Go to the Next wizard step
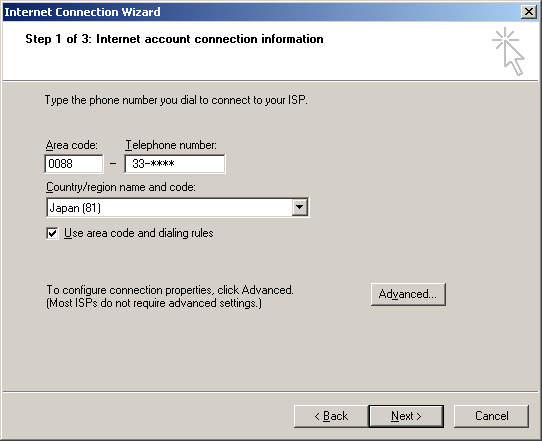The height and width of the screenshot is (441, 542). [x=406, y=416]
